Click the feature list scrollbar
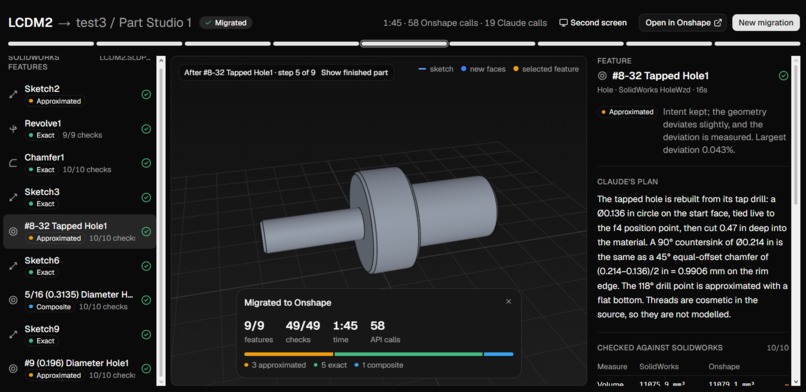806x392 pixels. pos(161,221)
